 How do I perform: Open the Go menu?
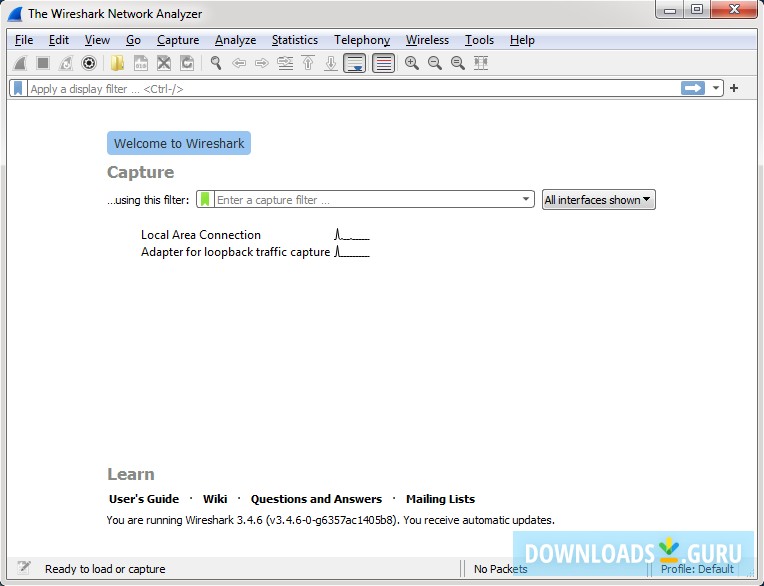coord(133,40)
